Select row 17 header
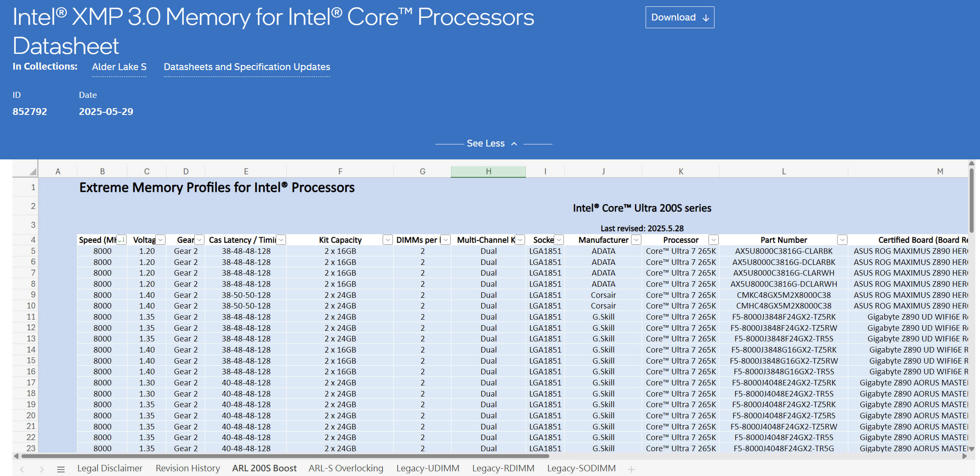980x476 pixels. point(25,382)
